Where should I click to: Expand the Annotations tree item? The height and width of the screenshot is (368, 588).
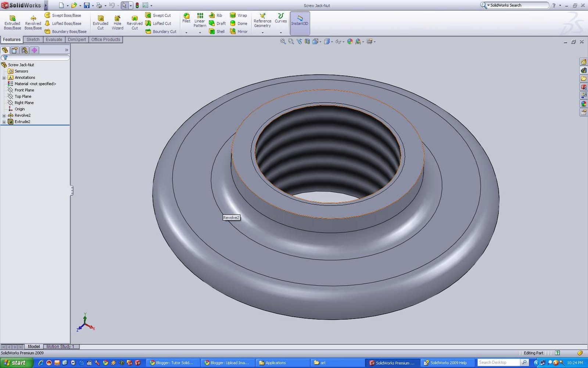pyautogui.click(x=4, y=77)
